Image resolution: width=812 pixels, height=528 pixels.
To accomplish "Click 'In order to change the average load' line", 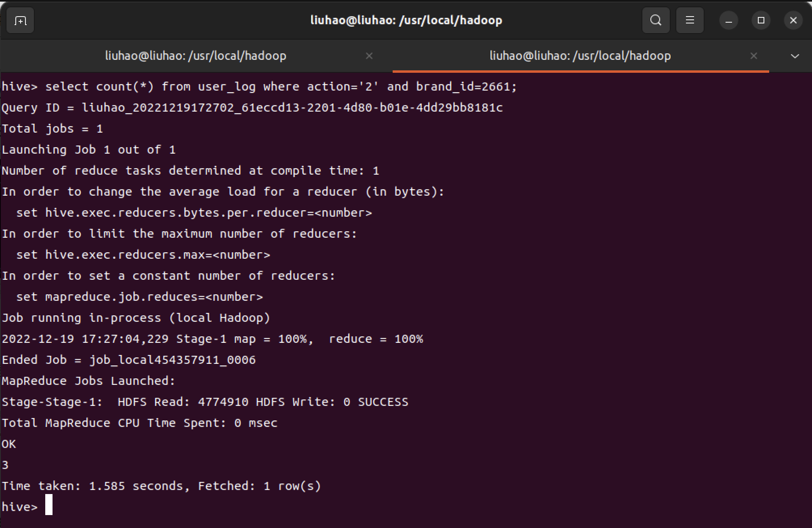I will pos(223,192).
